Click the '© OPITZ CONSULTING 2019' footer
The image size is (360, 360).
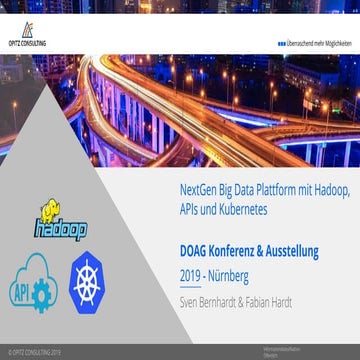click(35, 352)
